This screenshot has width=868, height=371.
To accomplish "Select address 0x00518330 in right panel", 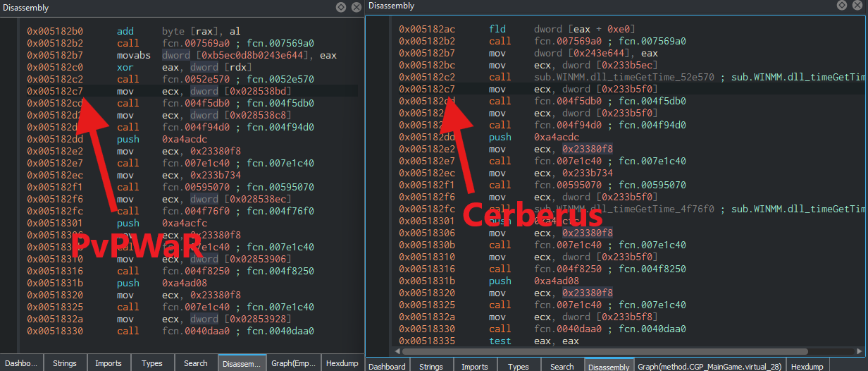I will [x=427, y=329].
